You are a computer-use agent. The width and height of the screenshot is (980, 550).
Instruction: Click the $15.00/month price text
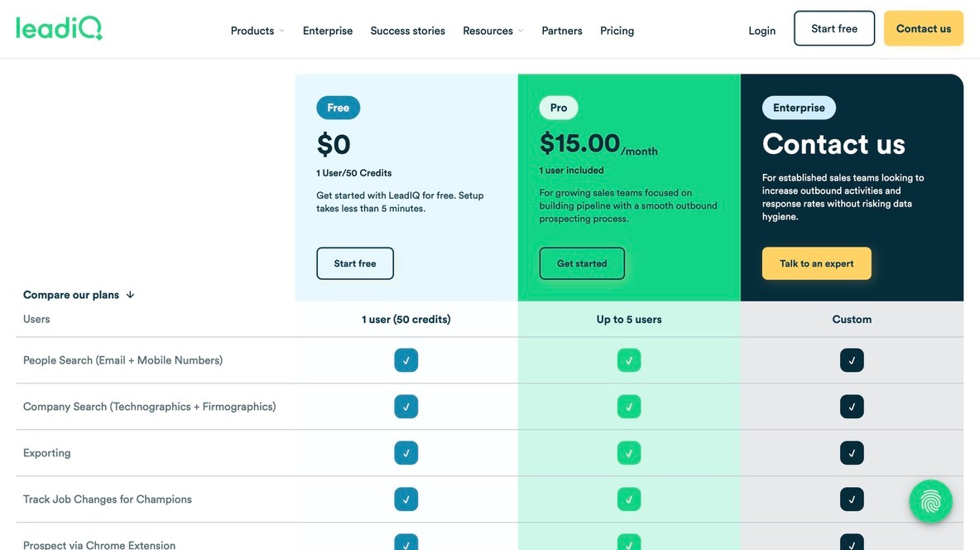tap(598, 144)
